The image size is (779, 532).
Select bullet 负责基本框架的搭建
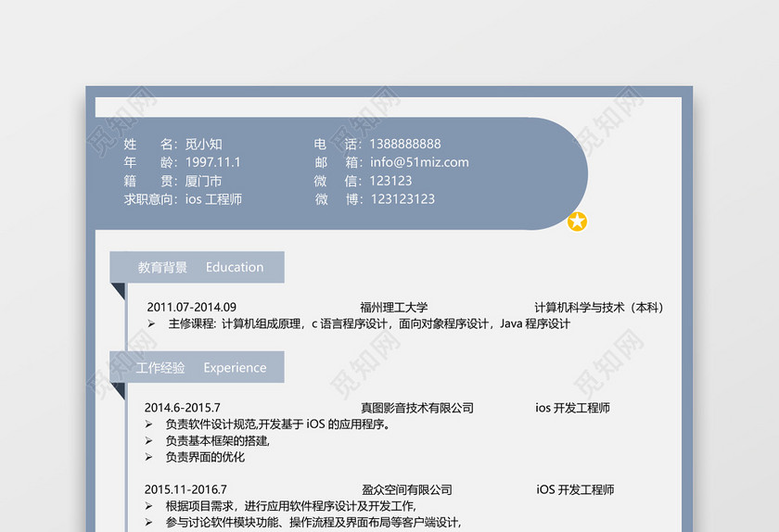218,440
